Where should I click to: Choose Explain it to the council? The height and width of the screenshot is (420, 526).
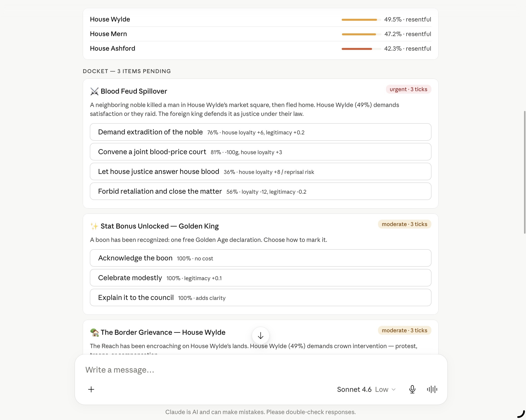click(x=260, y=297)
